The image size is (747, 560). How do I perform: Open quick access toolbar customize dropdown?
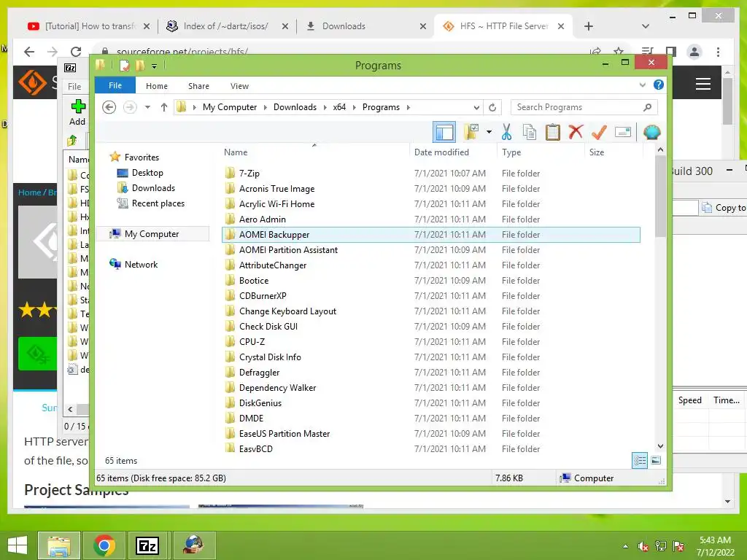coord(155,66)
